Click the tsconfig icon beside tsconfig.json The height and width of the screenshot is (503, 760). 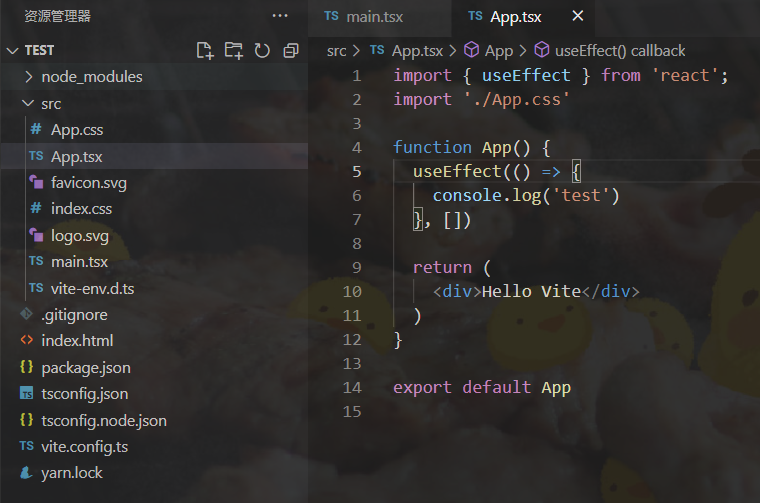(x=26, y=393)
